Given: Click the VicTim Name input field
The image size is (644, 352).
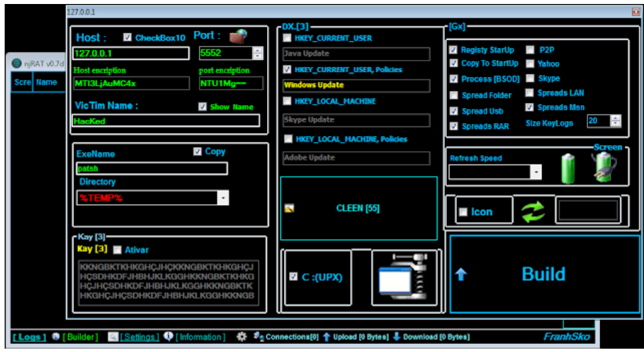Looking at the screenshot, I should (166, 121).
